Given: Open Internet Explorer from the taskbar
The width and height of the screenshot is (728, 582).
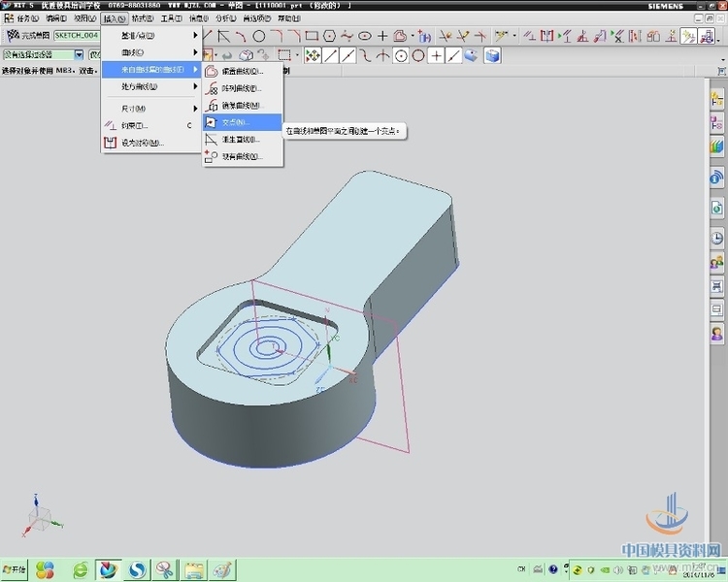Looking at the screenshot, I should coord(80,569).
